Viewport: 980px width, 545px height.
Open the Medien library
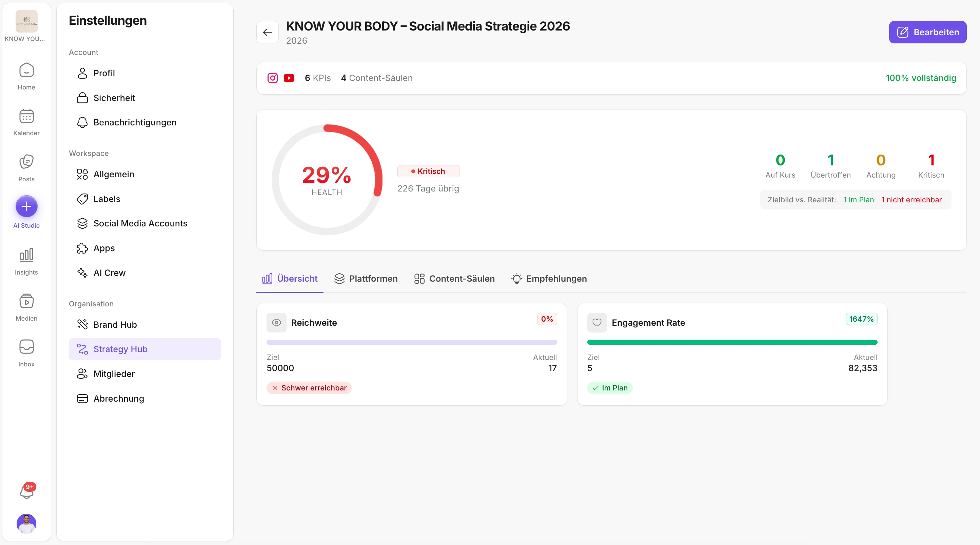tap(26, 308)
